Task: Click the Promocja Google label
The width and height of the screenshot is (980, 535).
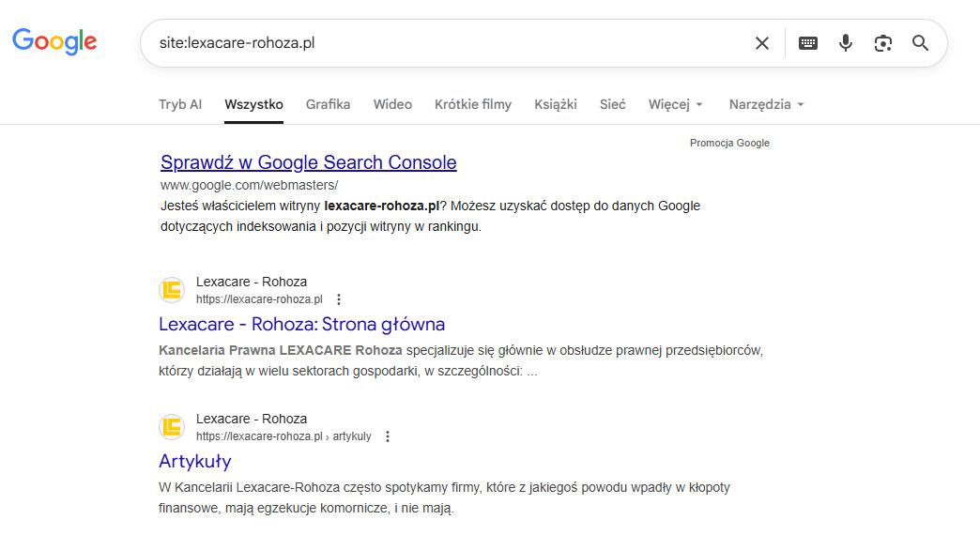Action: (729, 143)
